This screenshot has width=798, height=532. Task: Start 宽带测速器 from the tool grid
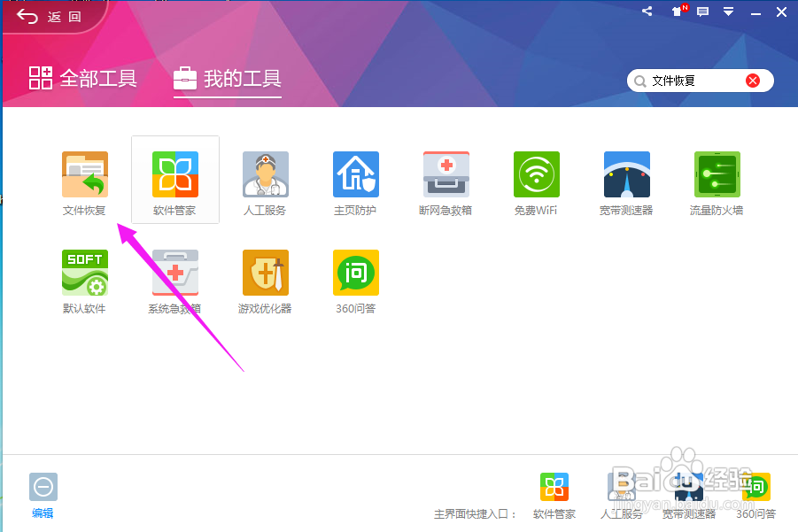(x=627, y=174)
